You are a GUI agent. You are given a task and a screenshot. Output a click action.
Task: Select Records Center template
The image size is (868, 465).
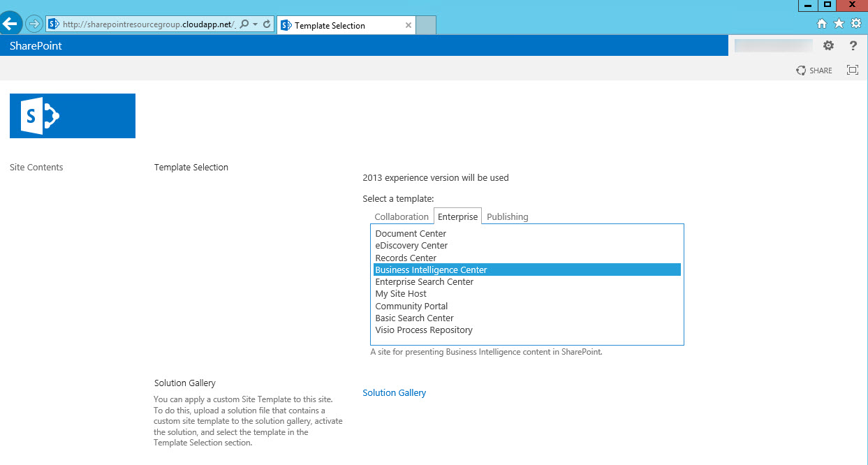(x=527, y=258)
